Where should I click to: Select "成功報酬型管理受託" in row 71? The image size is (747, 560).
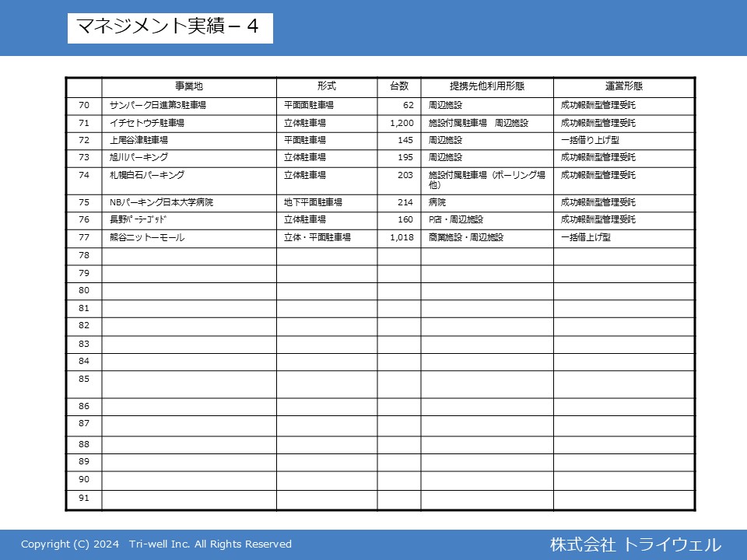[598, 123]
